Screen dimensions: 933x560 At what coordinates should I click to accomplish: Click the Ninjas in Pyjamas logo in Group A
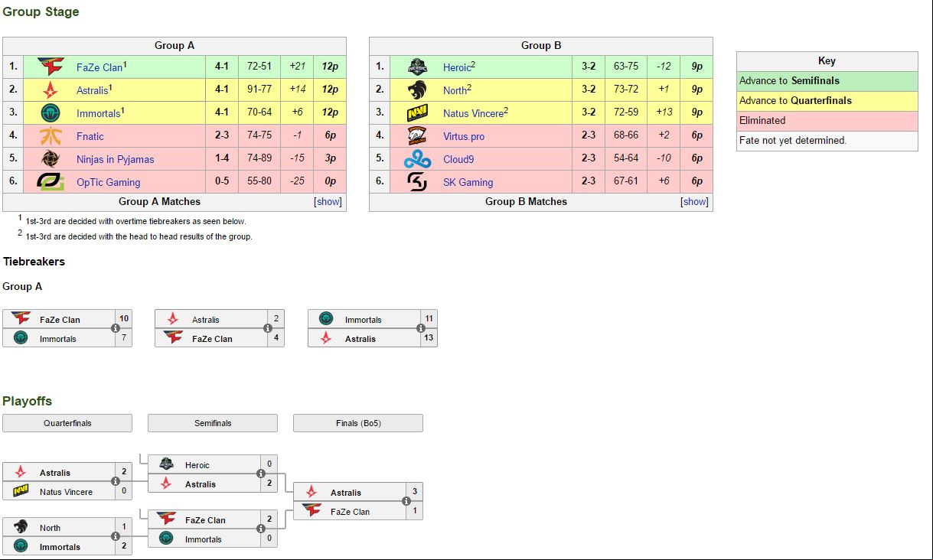pyautogui.click(x=51, y=159)
